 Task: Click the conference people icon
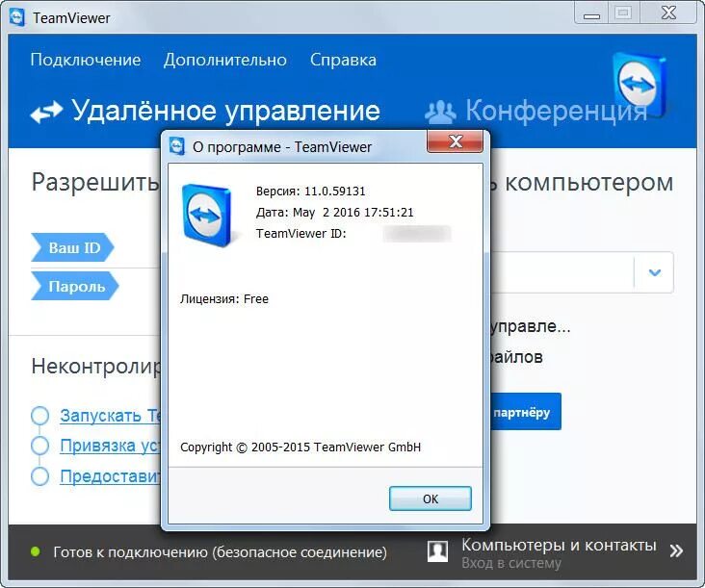pos(440,113)
